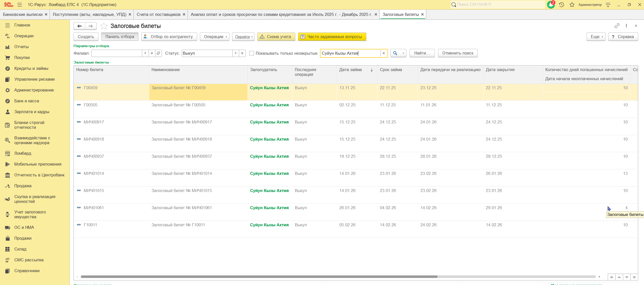The image size is (644, 285).
Task: Open the Операции dropdown menu
Action: [x=214, y=37]
